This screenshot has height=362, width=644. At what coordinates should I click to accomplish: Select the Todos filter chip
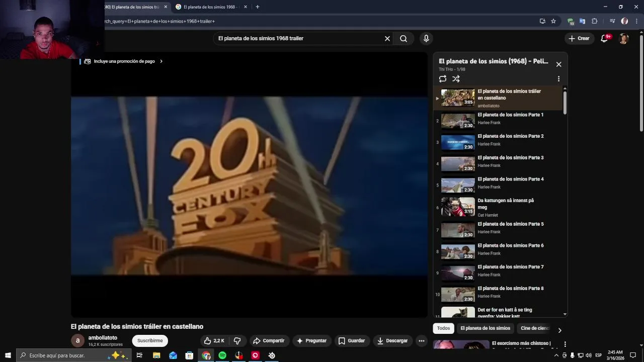[443, 328]
